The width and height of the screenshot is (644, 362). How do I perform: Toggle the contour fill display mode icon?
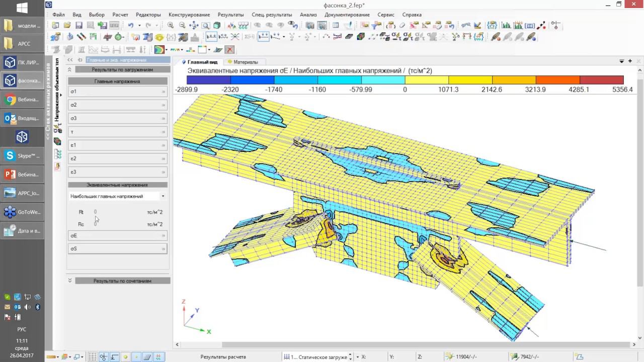pos(159,49)
